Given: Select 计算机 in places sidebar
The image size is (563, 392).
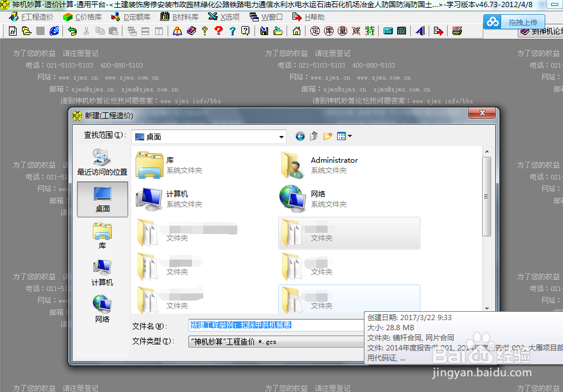Looking at the screenshot, I should (102, 272).
